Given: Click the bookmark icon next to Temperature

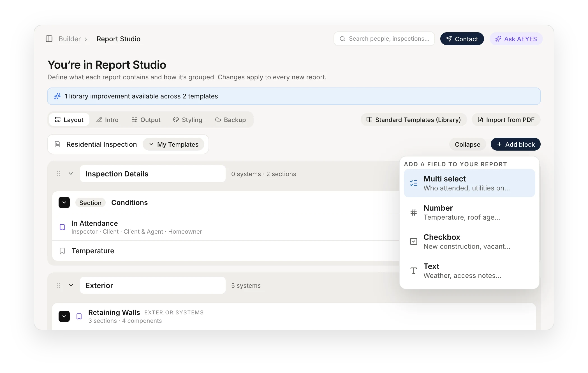Looking at the screenshot, I should 62,251.
